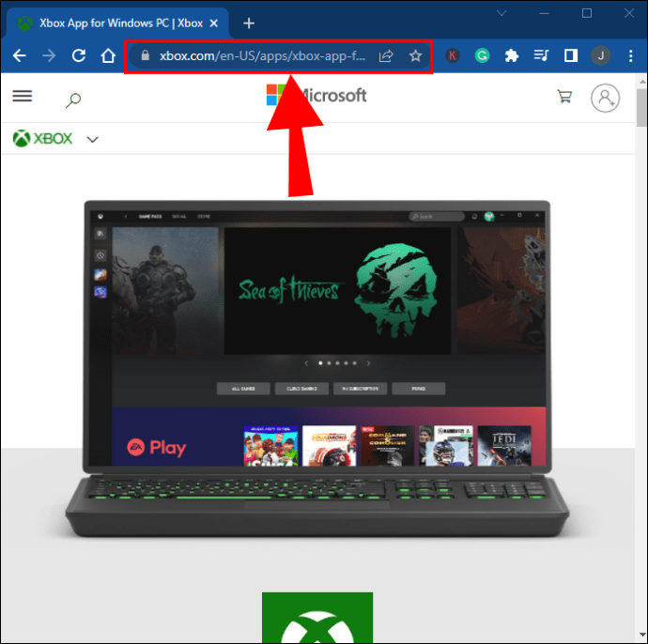Click the green Xbox app tile

(x=317, y=617)
